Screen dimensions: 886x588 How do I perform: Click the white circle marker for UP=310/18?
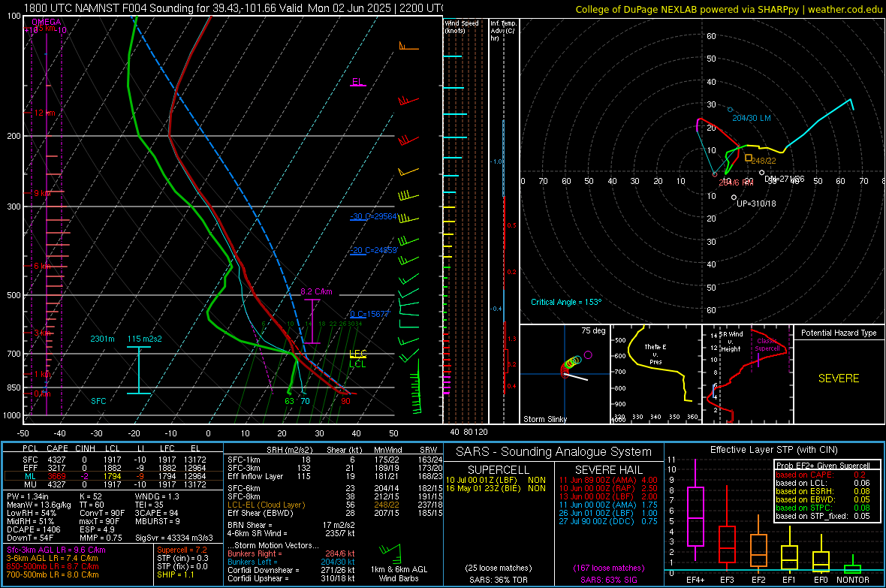[734, 198]
